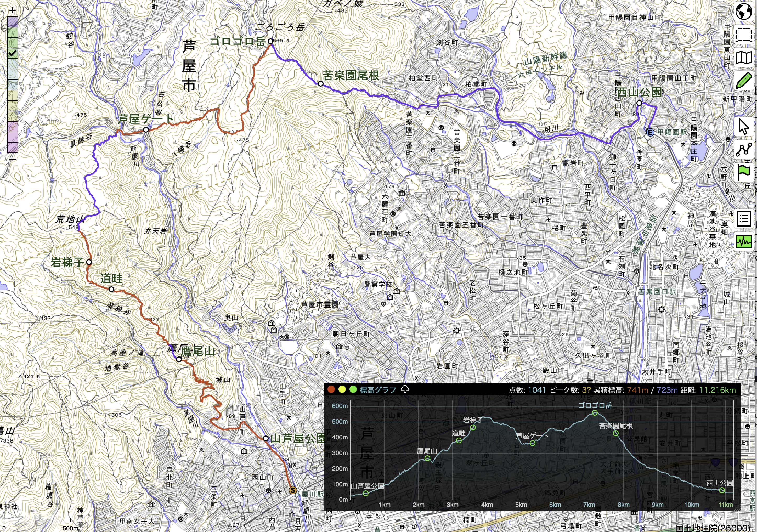Screen dimensions: 757x532
Task: Click the red dot on graph panel
Action: click(331, 390)
